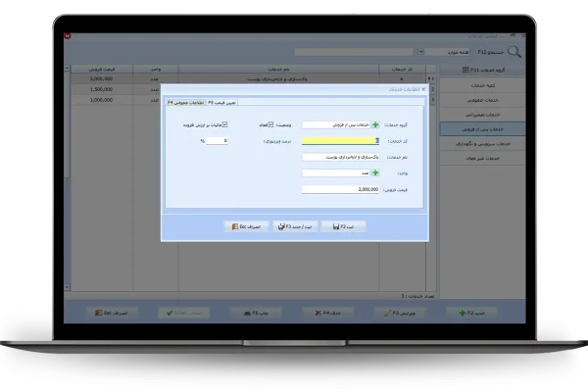Click the delete F4 button with red X

click(314, 312)
